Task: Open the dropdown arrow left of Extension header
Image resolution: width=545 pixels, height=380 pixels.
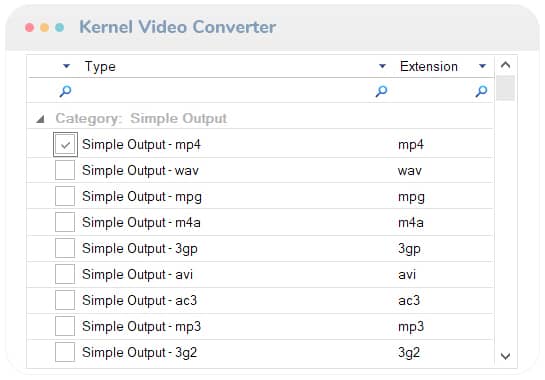Action: coord(382,66)
